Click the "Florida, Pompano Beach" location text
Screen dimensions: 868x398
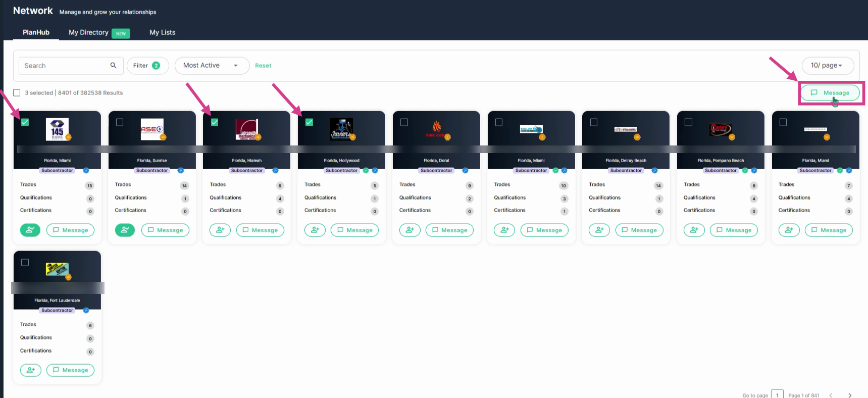721,161
